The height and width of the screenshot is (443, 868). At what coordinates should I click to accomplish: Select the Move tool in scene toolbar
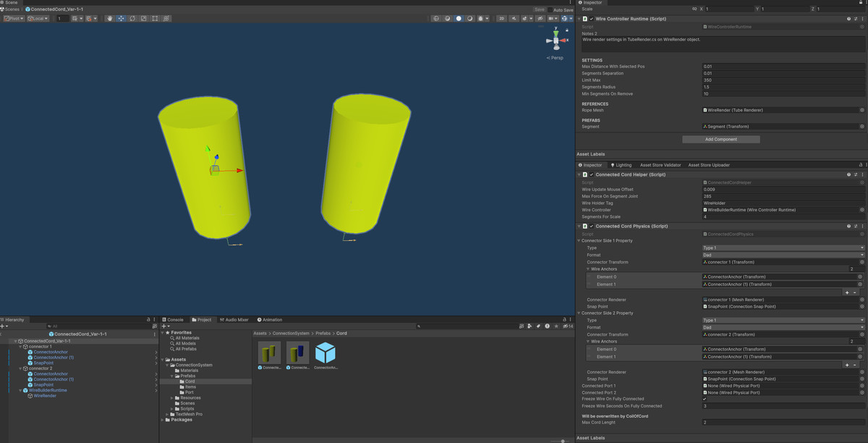pyautogui.click(x=121, y=18)
